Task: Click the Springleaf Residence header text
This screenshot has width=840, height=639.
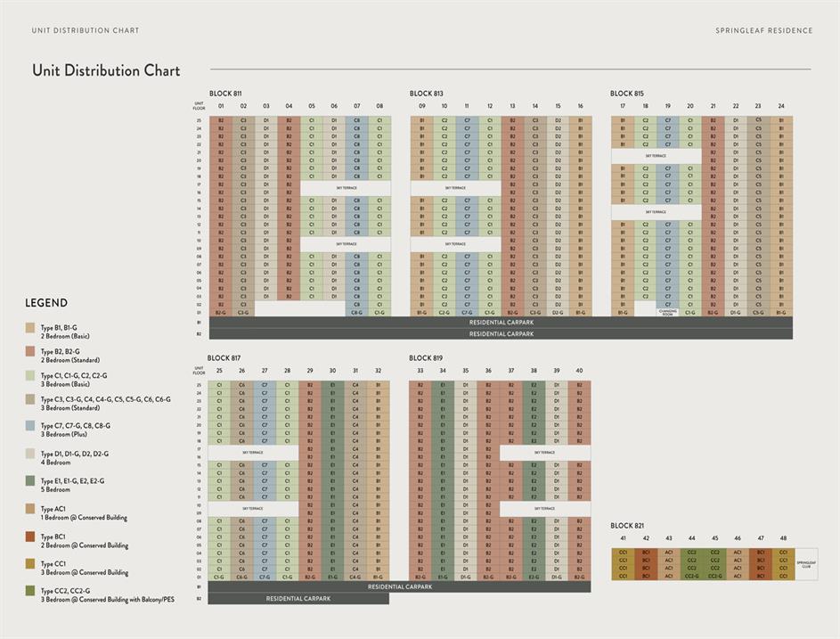Action: coord(763,30)
